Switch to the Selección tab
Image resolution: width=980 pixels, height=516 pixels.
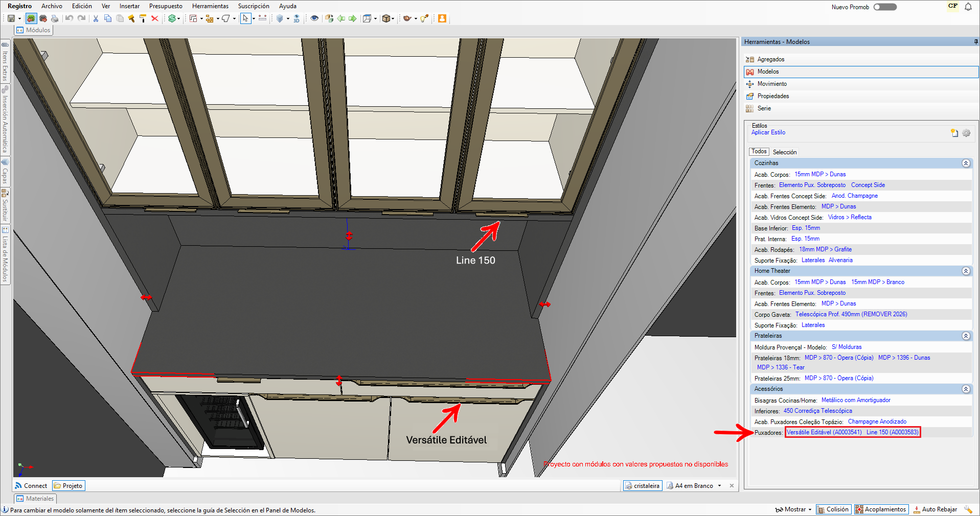point(784,152)
